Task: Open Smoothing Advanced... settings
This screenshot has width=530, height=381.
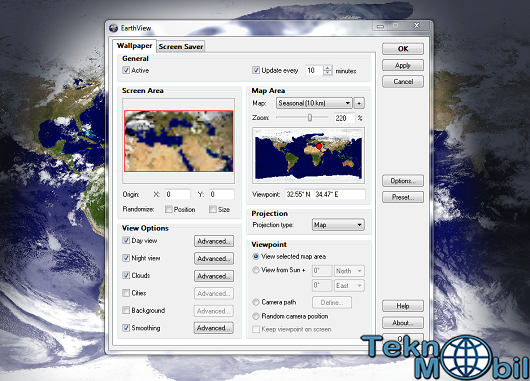Action: coord(214,328)
